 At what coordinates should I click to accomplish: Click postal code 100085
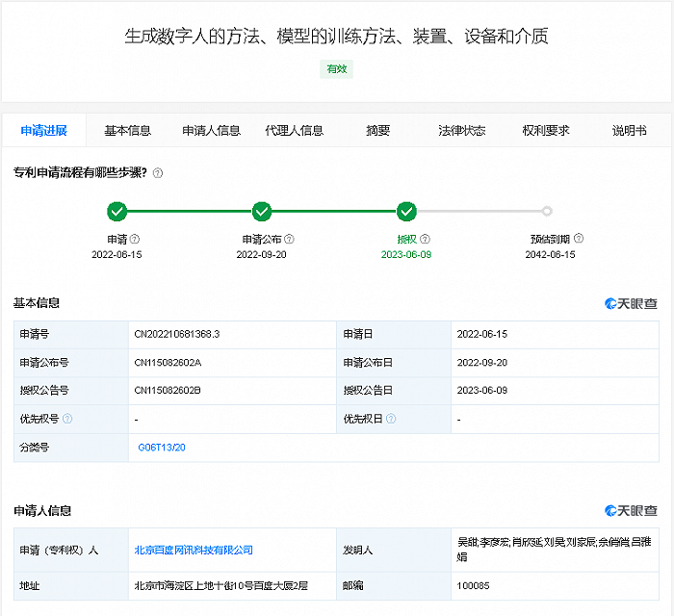[473, 586]
